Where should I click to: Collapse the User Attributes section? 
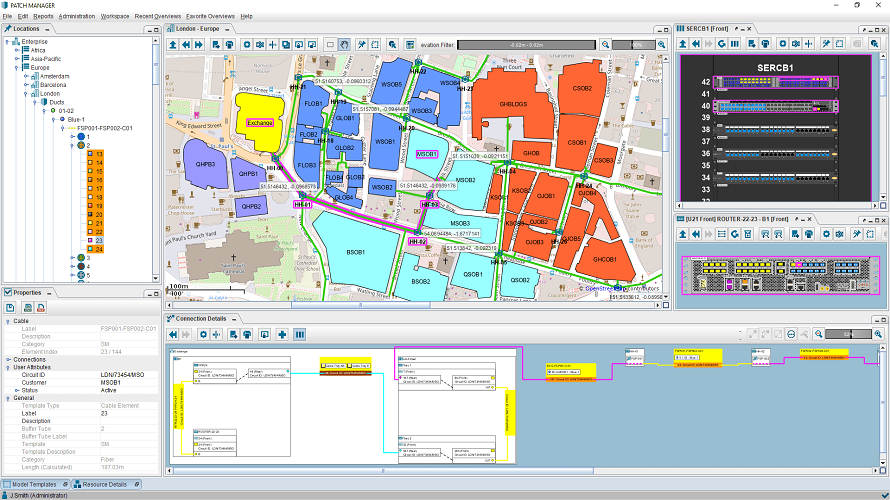click(8, 368)
